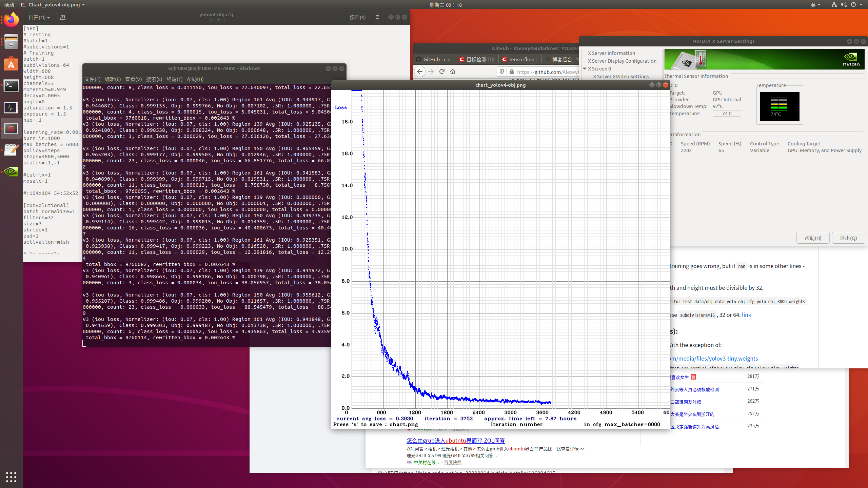
Task: Click gedit new document icon
Action: [62, 17]
